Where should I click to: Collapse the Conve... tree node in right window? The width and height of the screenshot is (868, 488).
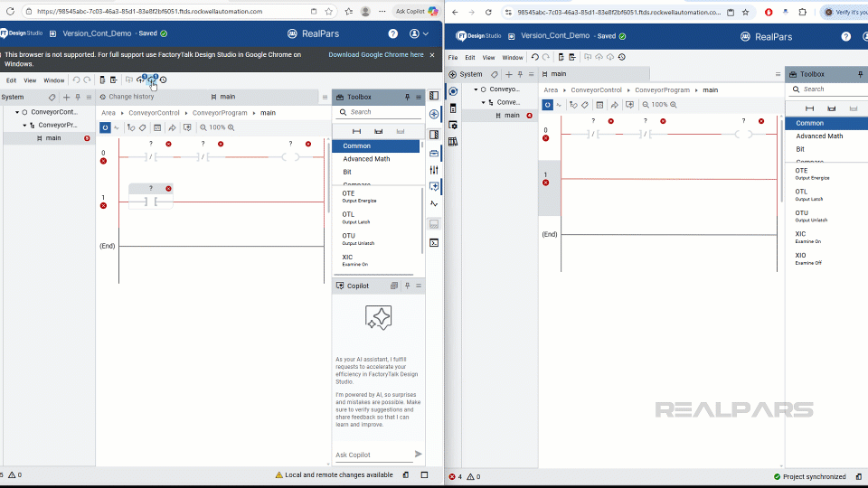(483, 102)
